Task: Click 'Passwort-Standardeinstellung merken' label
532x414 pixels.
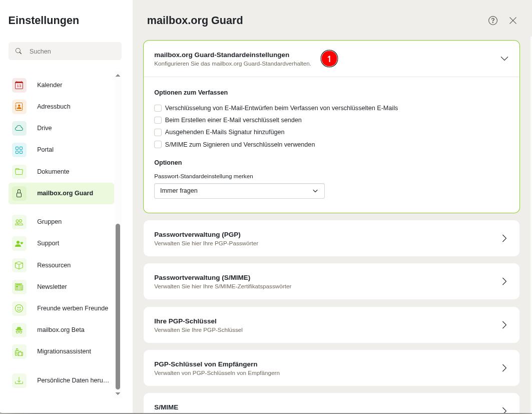Action: pos(204,176)
